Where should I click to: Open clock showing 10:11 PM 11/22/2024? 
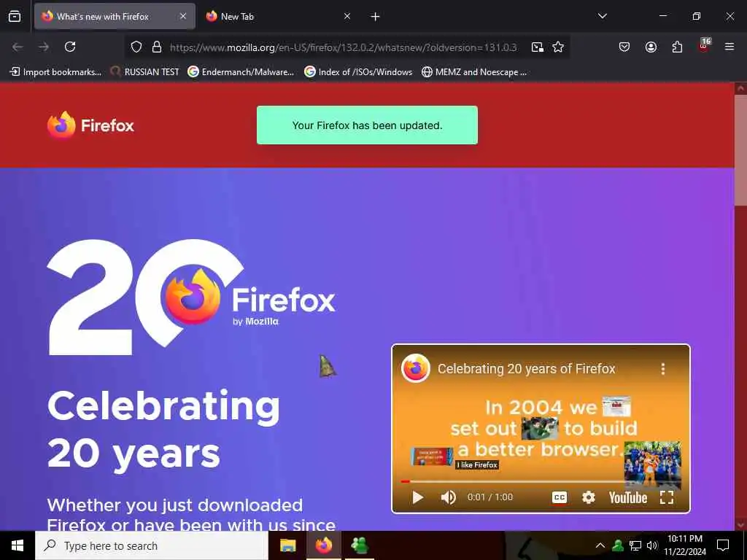coord(685,545)
